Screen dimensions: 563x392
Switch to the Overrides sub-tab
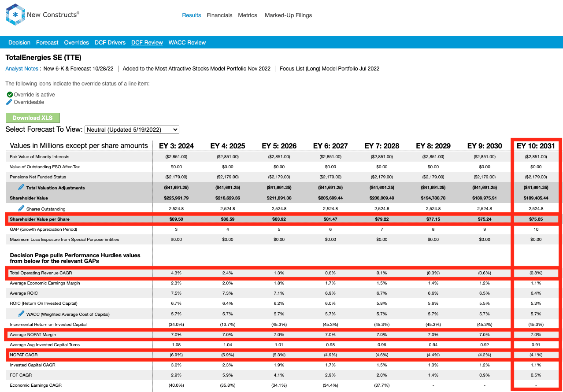(x=77, y=43)
